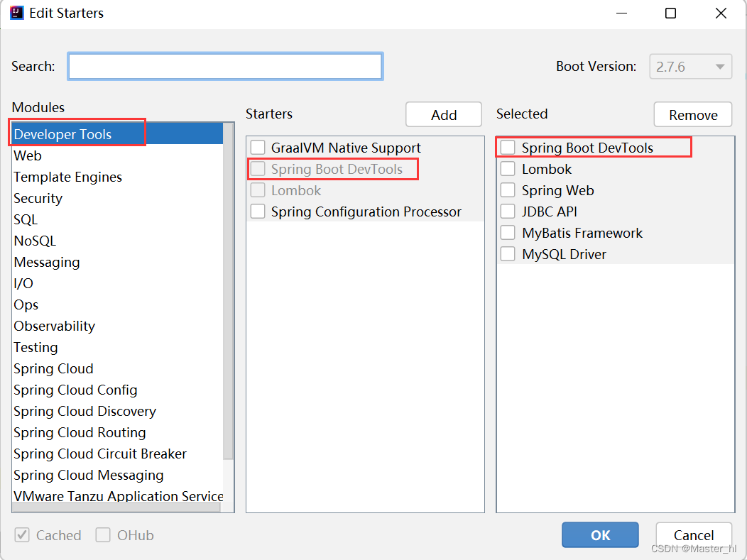The height and width of the screenshot is (560, 747).
Task: Select the Messaging module
Action: click(x=117, y=262)
